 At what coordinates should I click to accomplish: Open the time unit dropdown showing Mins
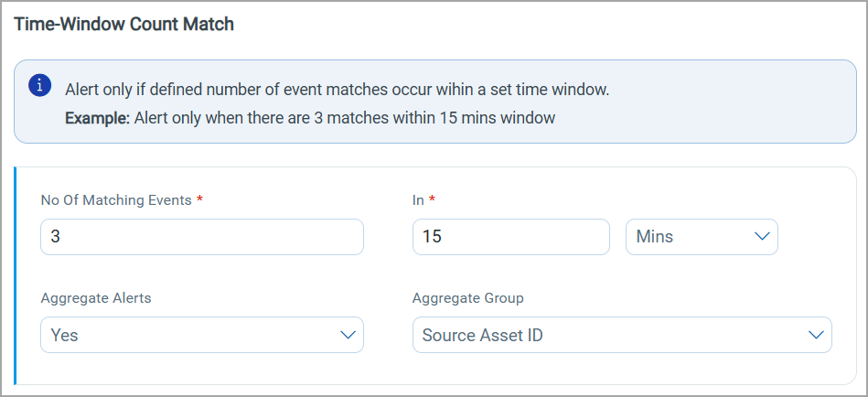(x=701, y=236)
